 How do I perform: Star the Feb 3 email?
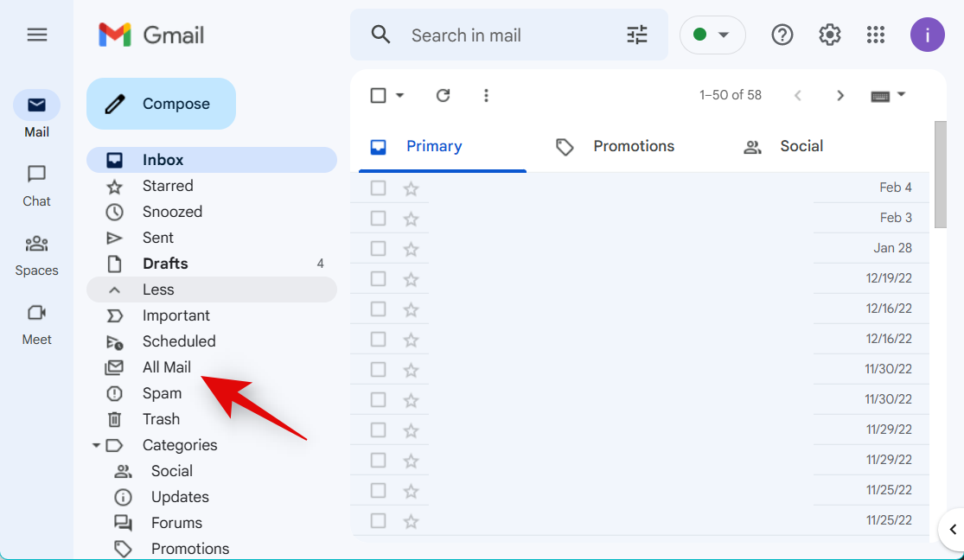click(411, 218)
